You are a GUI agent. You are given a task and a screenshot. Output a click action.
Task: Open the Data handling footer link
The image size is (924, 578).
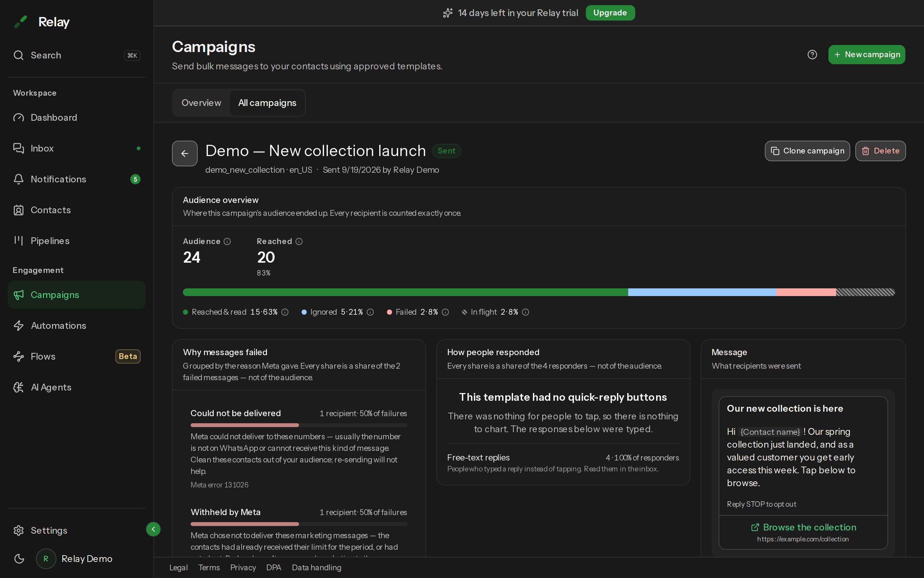317,568
